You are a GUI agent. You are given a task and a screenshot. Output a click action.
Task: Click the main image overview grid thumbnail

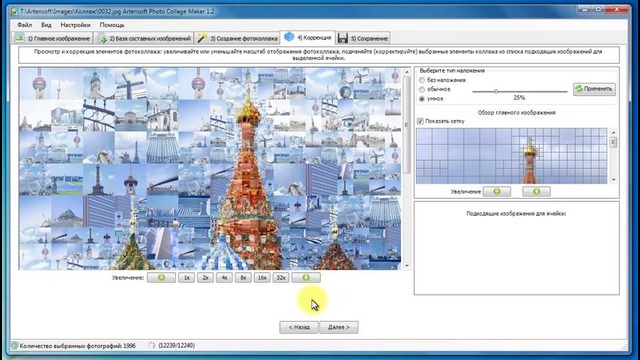511,156
